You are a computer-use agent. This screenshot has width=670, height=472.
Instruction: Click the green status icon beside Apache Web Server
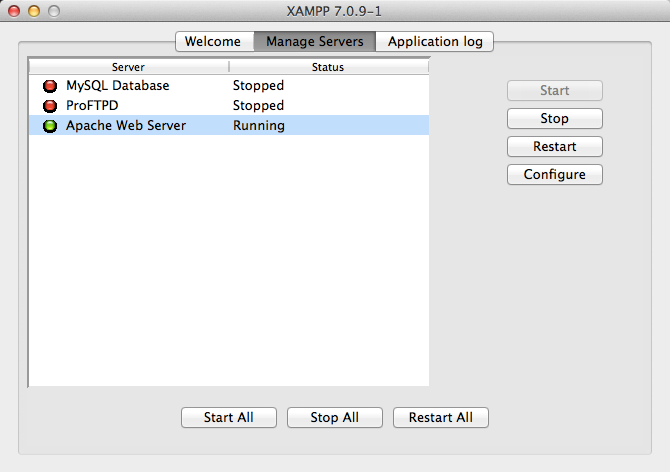pyautogui.click(x=50, y=126)
